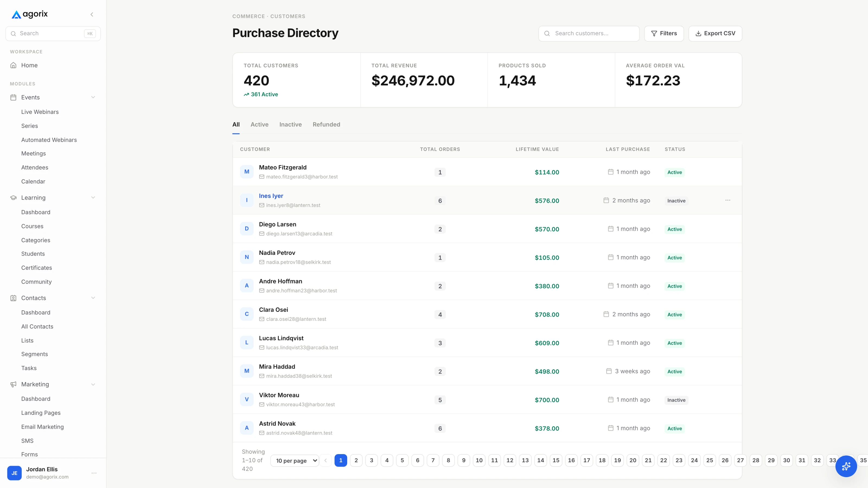The image size is (868, 488).
Task: Open Home from the sidebar house icon
Action: [14, 65]
